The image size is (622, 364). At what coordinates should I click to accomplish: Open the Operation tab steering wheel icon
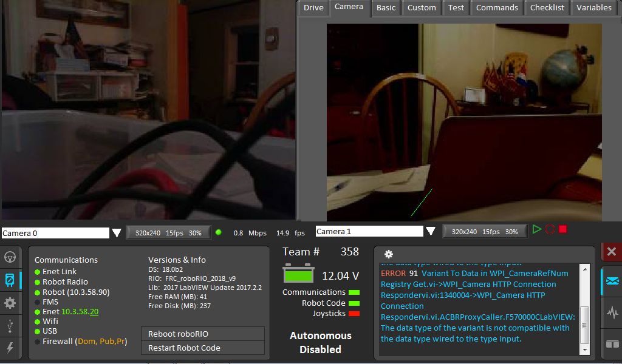pyautogui.click(x=10, y=257)
